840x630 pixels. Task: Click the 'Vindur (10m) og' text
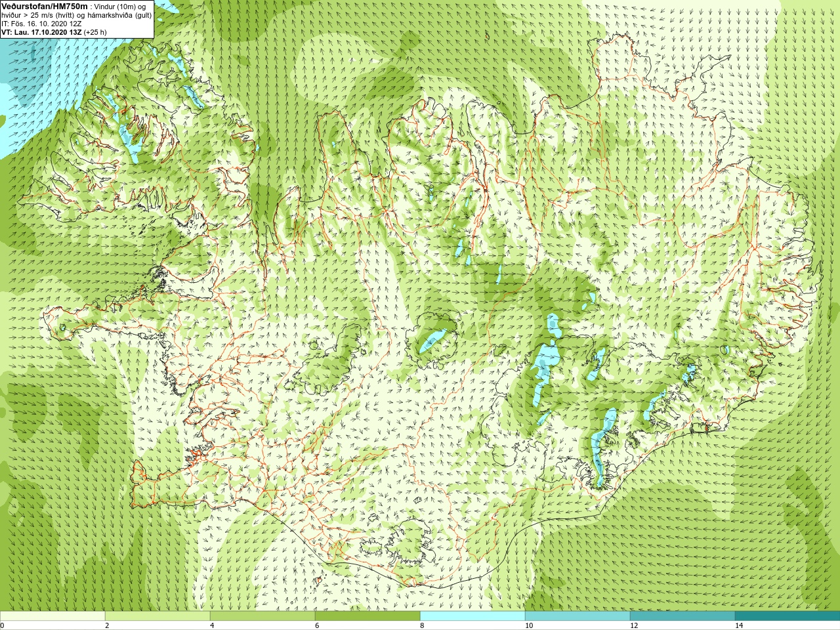(121, 7)
